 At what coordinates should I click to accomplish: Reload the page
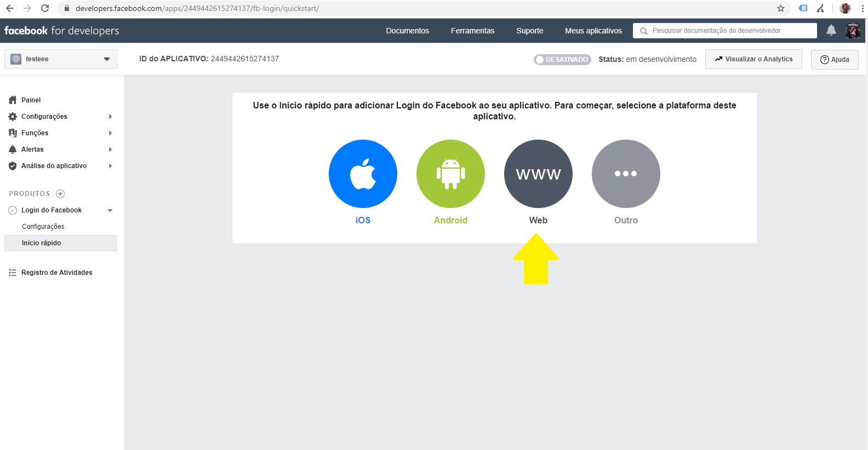pos(45,8)
